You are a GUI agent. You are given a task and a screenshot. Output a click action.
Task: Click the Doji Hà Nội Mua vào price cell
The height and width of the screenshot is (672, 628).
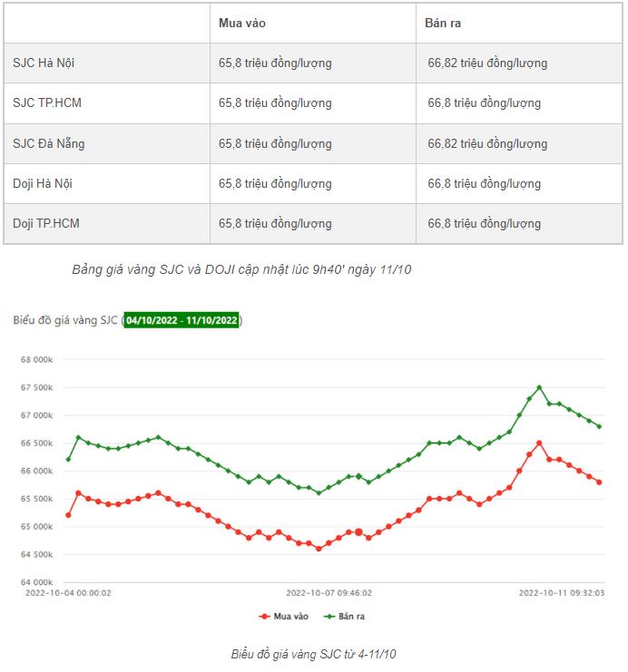point(275,183)
